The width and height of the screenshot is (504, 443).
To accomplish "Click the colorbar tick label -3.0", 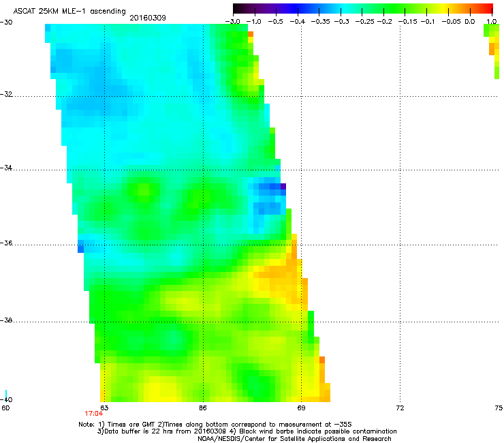I will [232, 22].
